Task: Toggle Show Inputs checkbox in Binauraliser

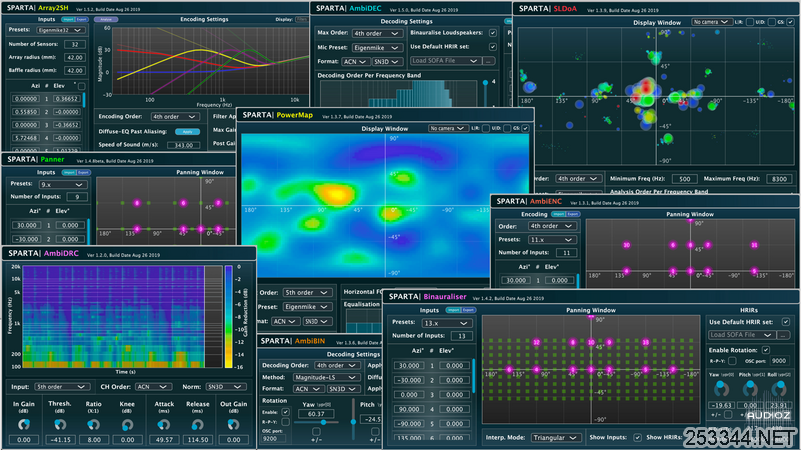Action: click(x=637, y=438)
